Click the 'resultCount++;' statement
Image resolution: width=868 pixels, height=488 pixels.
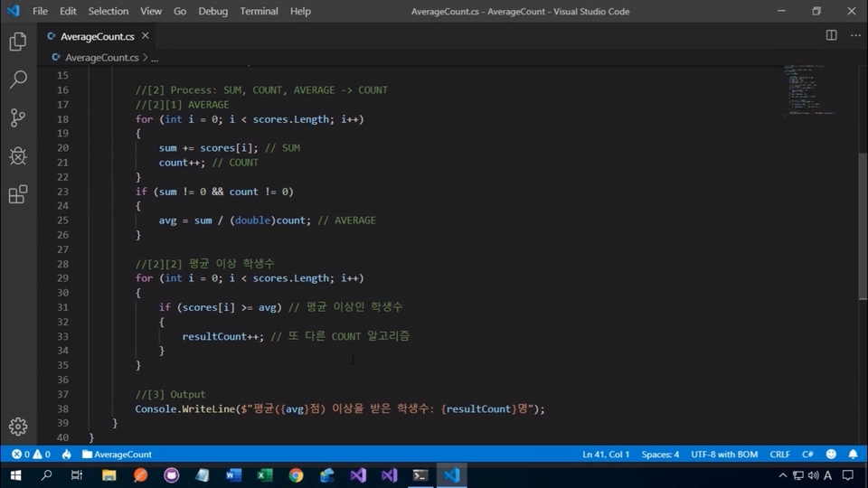click(223, 336)
